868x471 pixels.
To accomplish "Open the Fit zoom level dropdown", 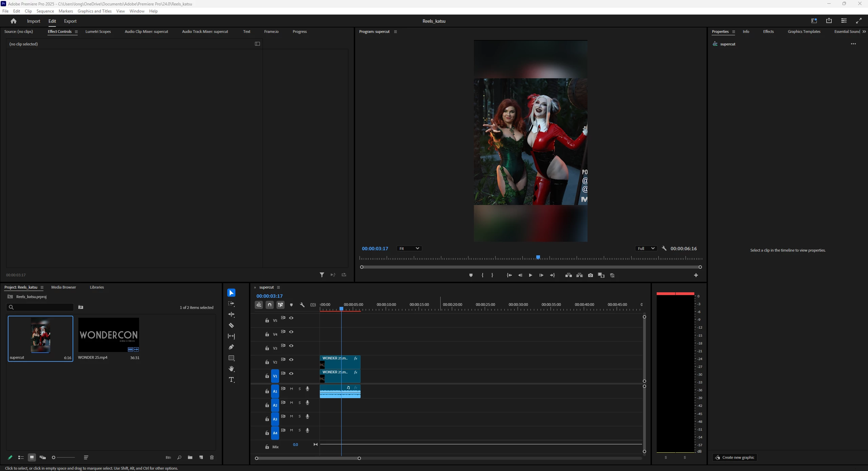I will coord(409,249).
